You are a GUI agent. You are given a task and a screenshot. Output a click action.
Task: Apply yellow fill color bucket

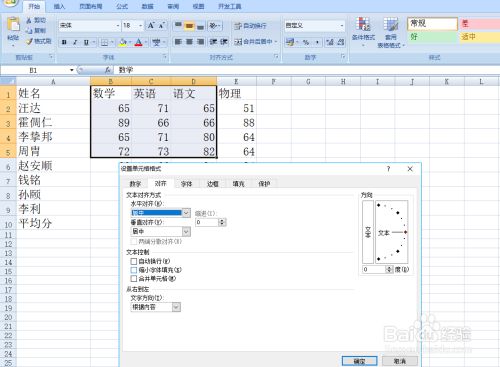tap(123, 42)
